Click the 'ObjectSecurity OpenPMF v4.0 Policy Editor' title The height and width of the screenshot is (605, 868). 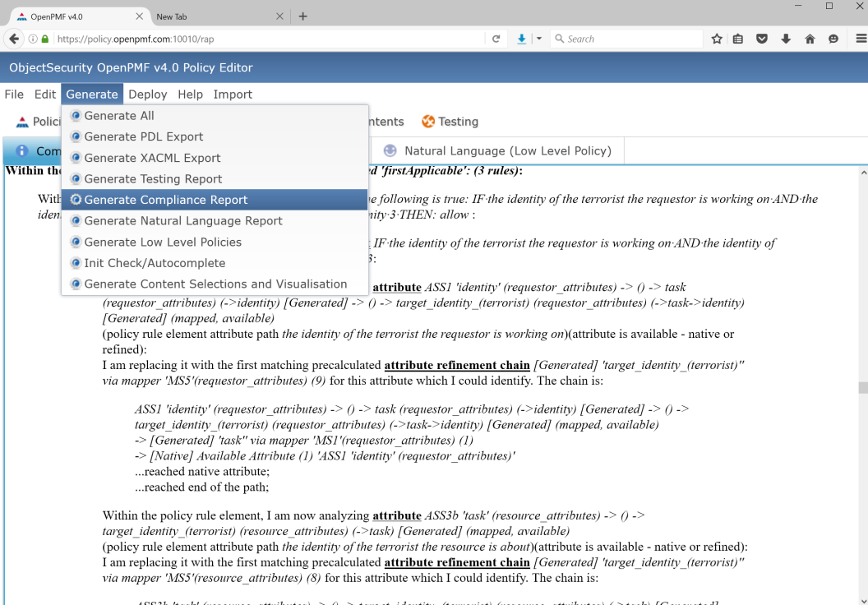[x=131, y=67]
